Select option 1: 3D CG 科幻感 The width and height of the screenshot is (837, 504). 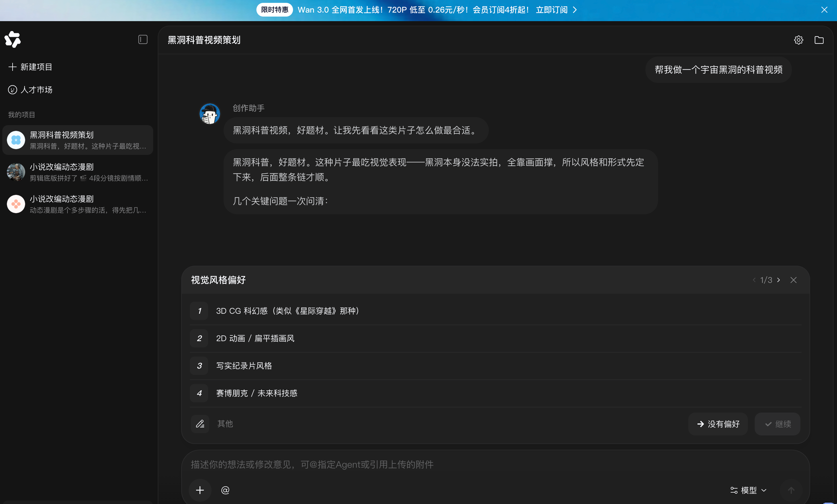tap(495, 311)
